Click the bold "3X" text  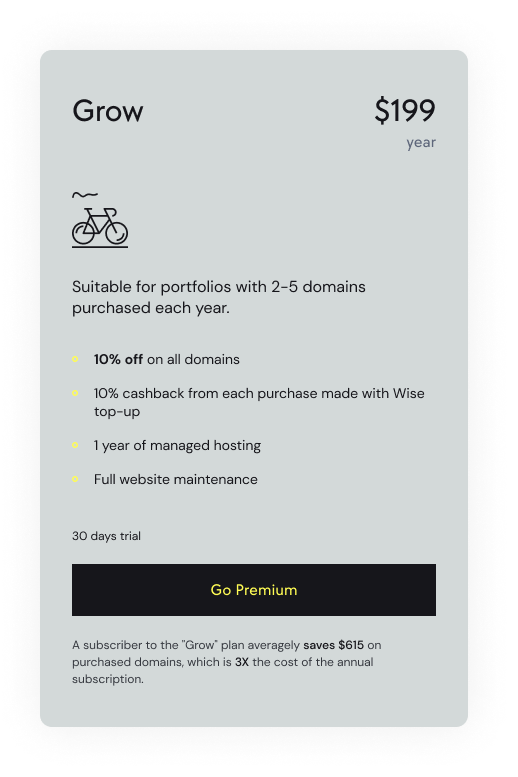(x=242, y=662)
